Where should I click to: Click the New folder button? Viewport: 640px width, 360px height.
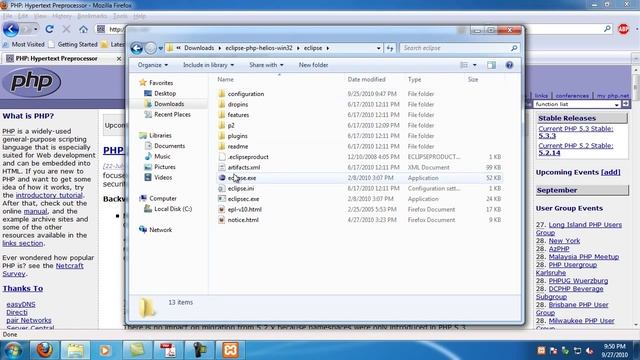pos(313,65)
